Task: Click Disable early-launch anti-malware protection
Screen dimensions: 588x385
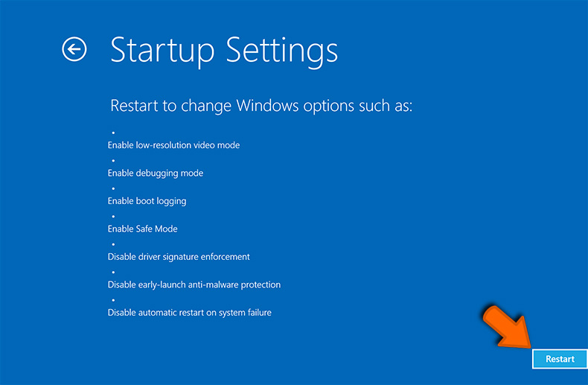Action: coord(194,284)
